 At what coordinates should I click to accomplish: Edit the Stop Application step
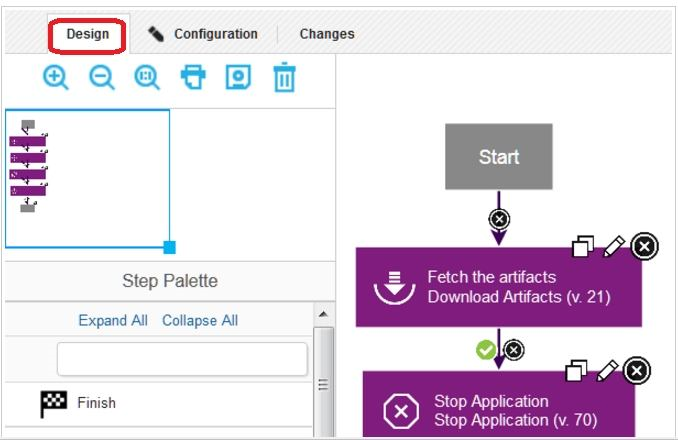tap(606, 372)
